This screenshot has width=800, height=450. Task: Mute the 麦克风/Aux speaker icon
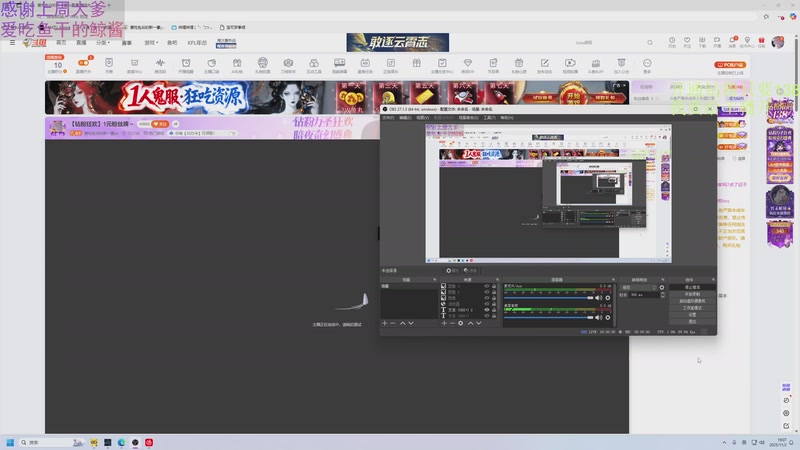(x=599, y=298)
